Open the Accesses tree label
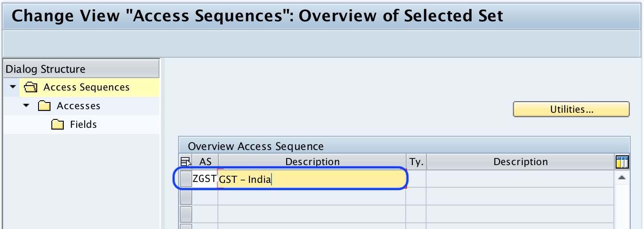Image resolution: width=644 pixels, height=229 pixels. pos(78,106)
